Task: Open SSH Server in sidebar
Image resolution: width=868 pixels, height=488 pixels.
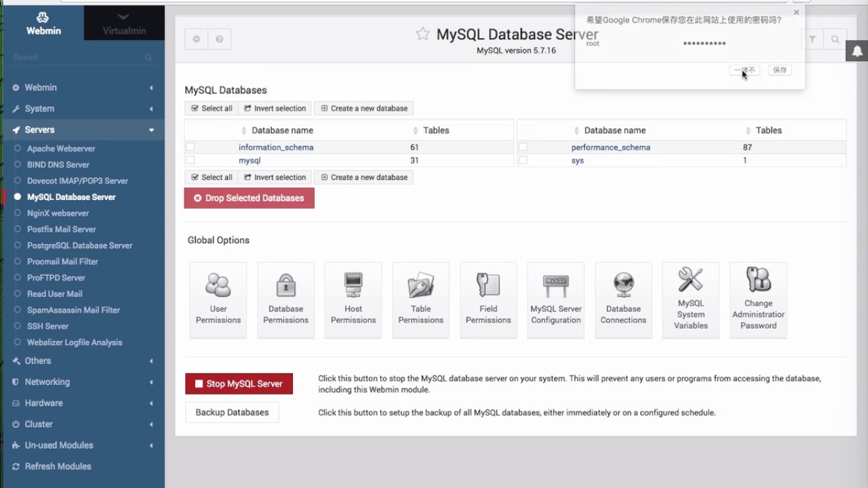Action: tap(47, 326)
